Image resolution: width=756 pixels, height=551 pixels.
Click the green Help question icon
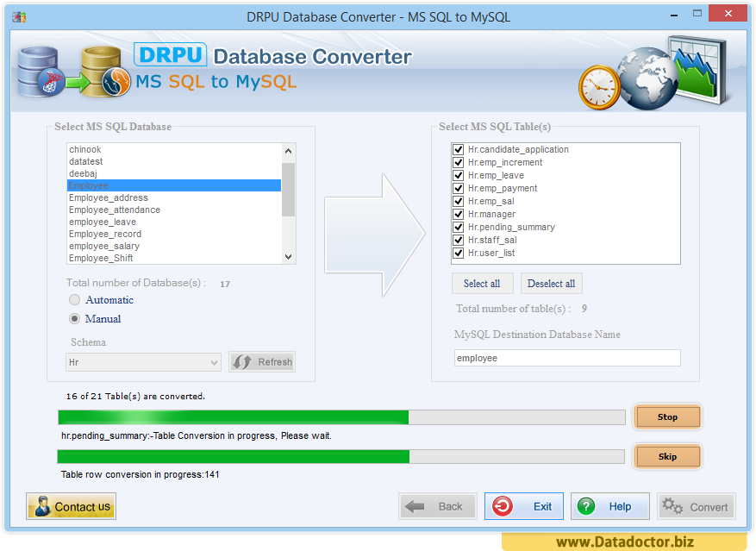[x=586, y=507]
